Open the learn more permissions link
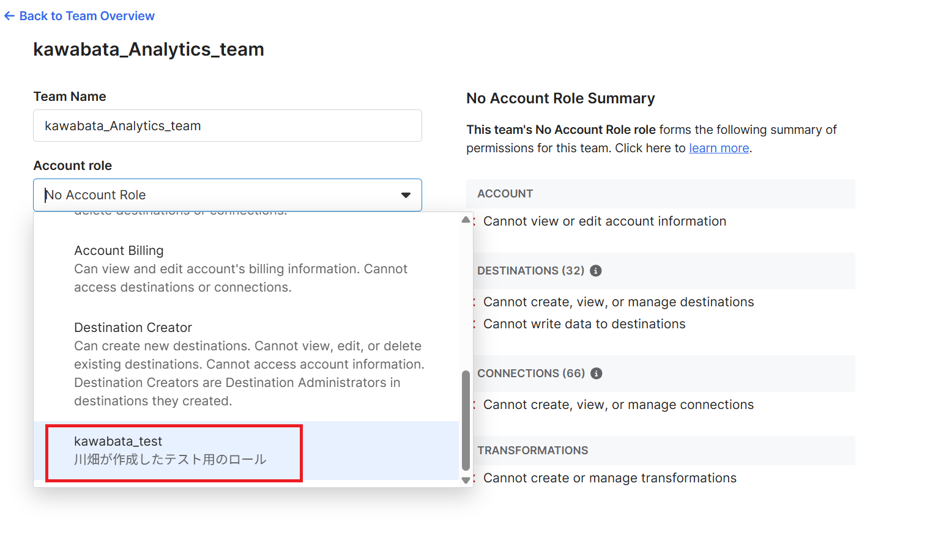The height and width of the screenshot is (560, 952). pos(718,148)
